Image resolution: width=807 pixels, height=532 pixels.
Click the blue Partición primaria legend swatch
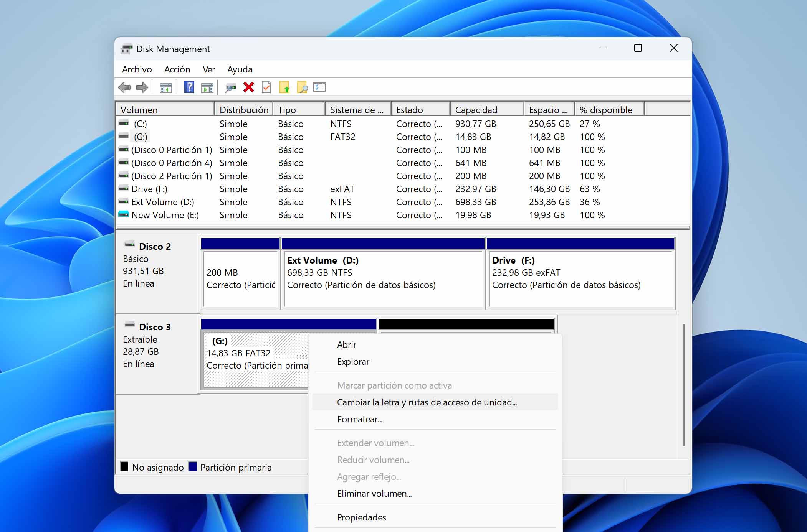[x=193, y=467]
